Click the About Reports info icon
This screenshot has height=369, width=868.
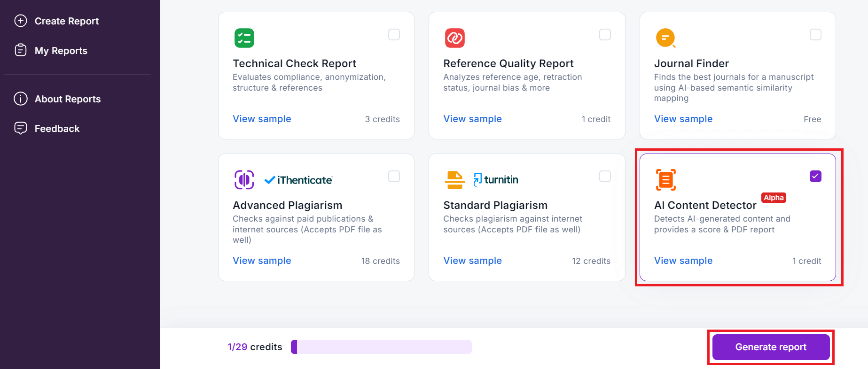(21, 99)
